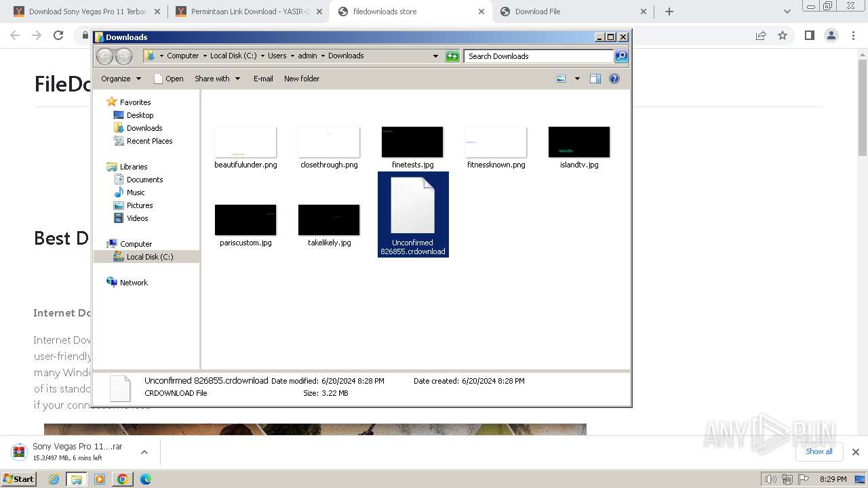Image resolution: width=868 pixels, height=488 pixels.
Task: Open Chrome tab search dropdown
Action: pos(787,12)
